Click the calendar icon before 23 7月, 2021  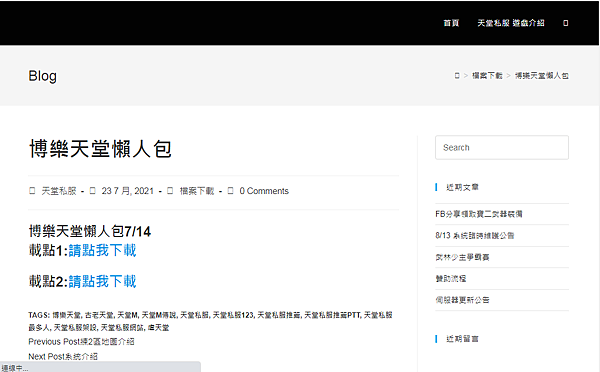coord(92,191)
